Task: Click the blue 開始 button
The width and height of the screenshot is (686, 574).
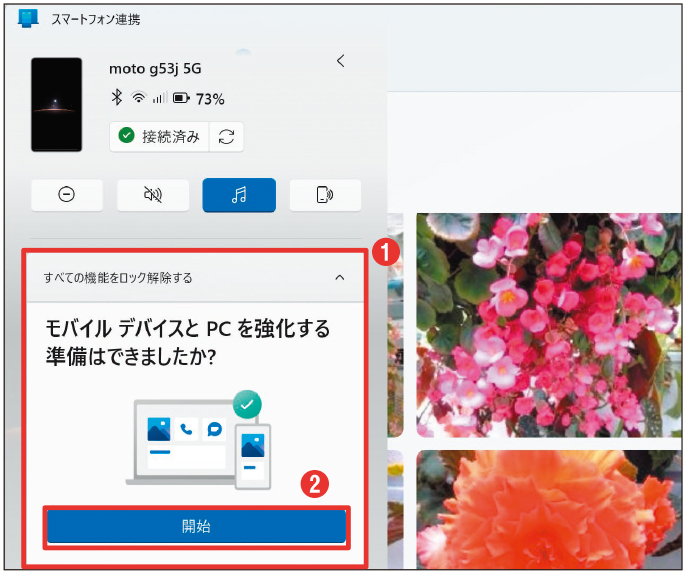Action: tap(196, 526)
